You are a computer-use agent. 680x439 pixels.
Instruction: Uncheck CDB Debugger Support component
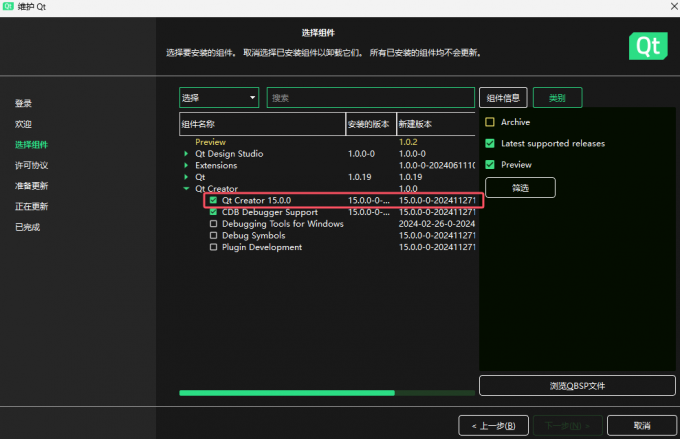213,212
